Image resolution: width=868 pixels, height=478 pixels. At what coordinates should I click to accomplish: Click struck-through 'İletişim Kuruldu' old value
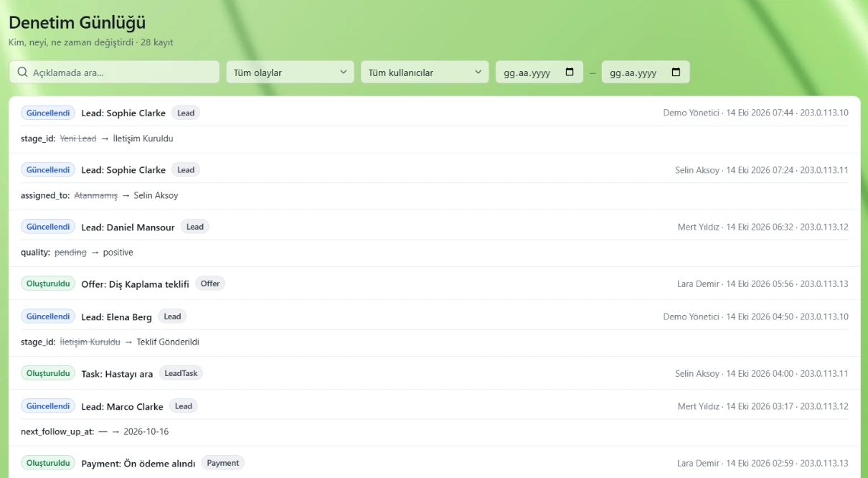[90, 342]
